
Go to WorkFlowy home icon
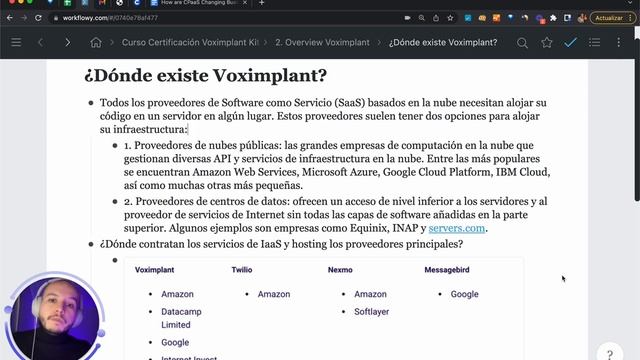click(96, 42)
